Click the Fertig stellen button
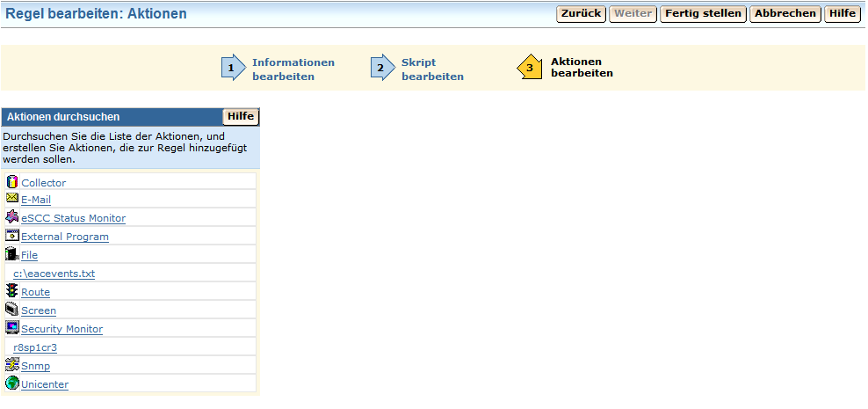The image size is (868, 409). click(703, 14)
